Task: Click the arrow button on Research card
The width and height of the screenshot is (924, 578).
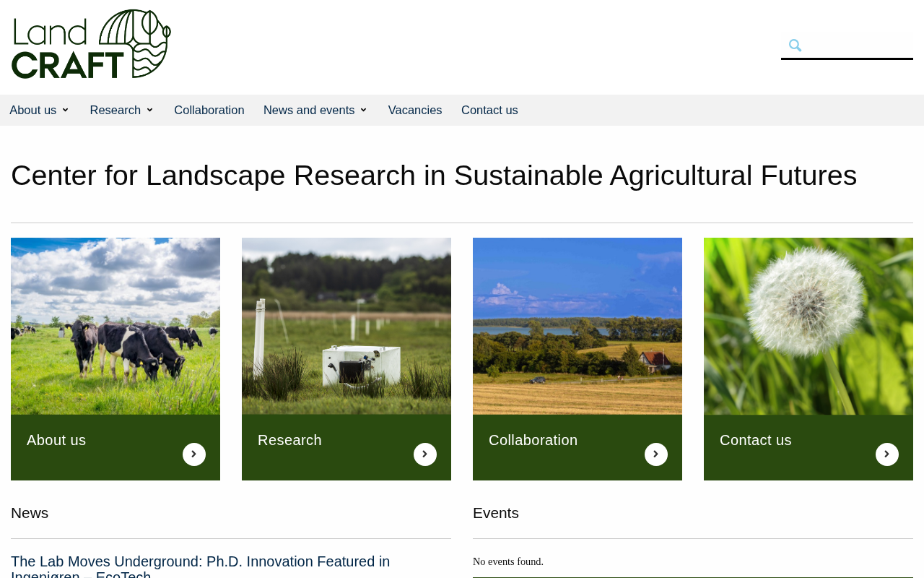Action: [x=425, y=454]
